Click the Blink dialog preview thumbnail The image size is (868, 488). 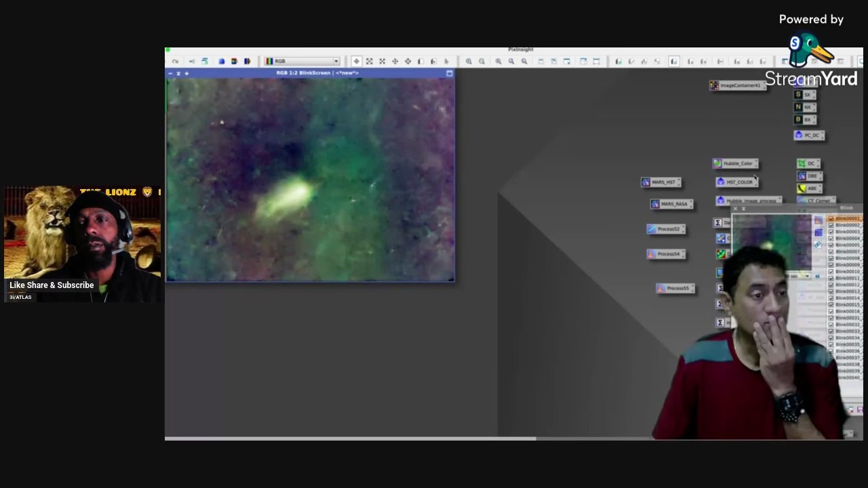point(772,243)
